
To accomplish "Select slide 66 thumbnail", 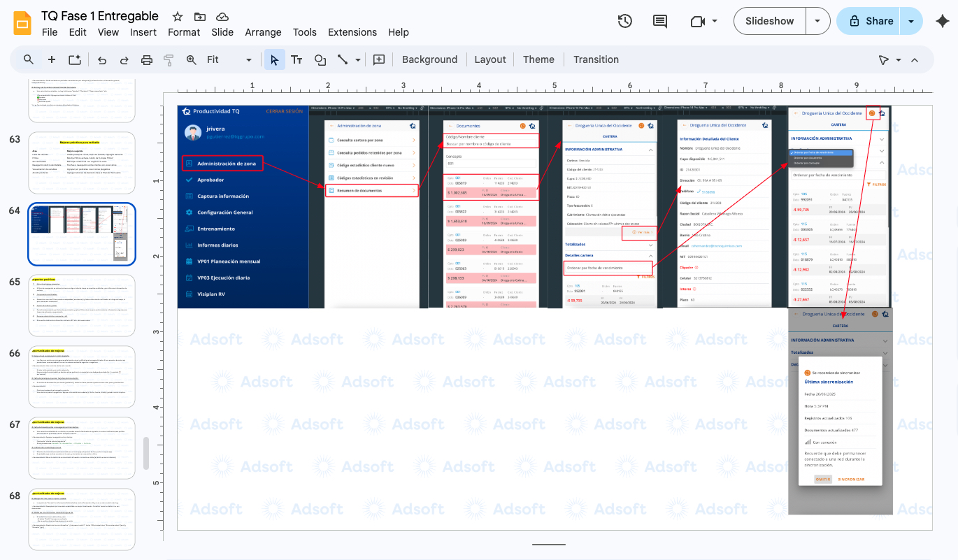I will coord(82,377).
